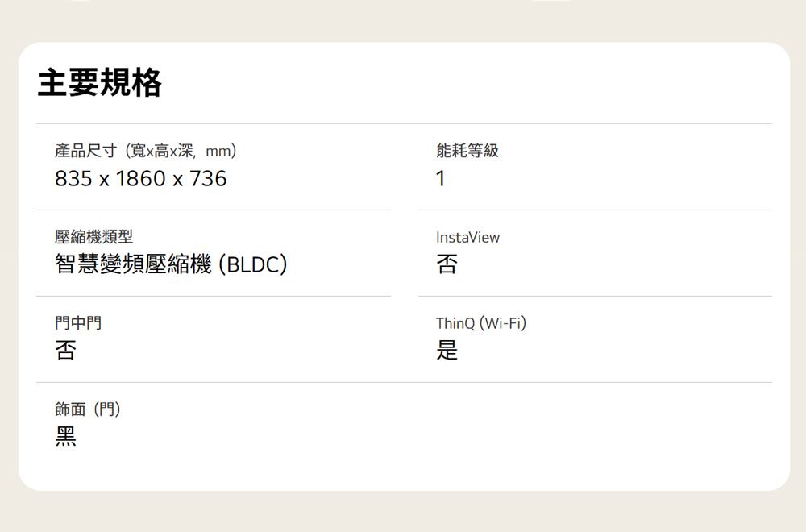The width and height of the screenshot is (806, 532).
Task: Select the 736 depth value
Action: coord(208,179)
